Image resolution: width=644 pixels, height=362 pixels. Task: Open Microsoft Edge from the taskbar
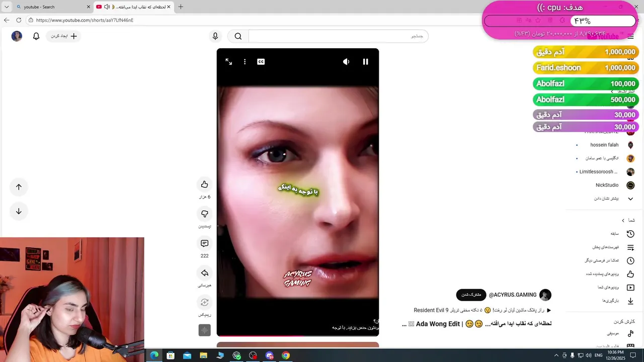click(x=154, y=355)
